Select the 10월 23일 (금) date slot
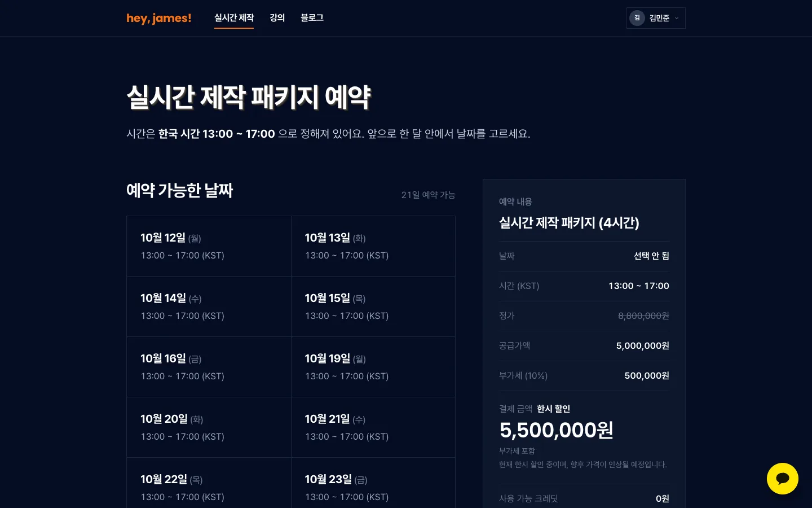The height and width of the screenshot is (508, 812). click(373, 483)
